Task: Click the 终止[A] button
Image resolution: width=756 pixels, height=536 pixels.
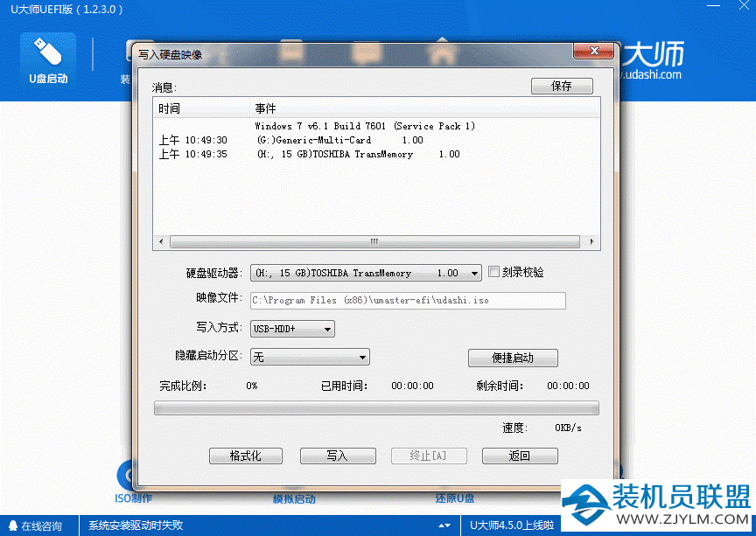Action: pos(429,456)
